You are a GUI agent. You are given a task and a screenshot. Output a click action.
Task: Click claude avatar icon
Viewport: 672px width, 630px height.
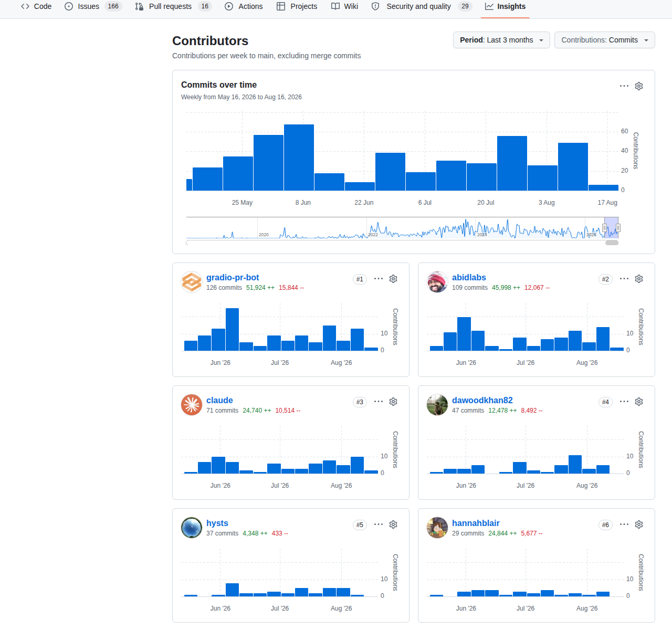192,405
